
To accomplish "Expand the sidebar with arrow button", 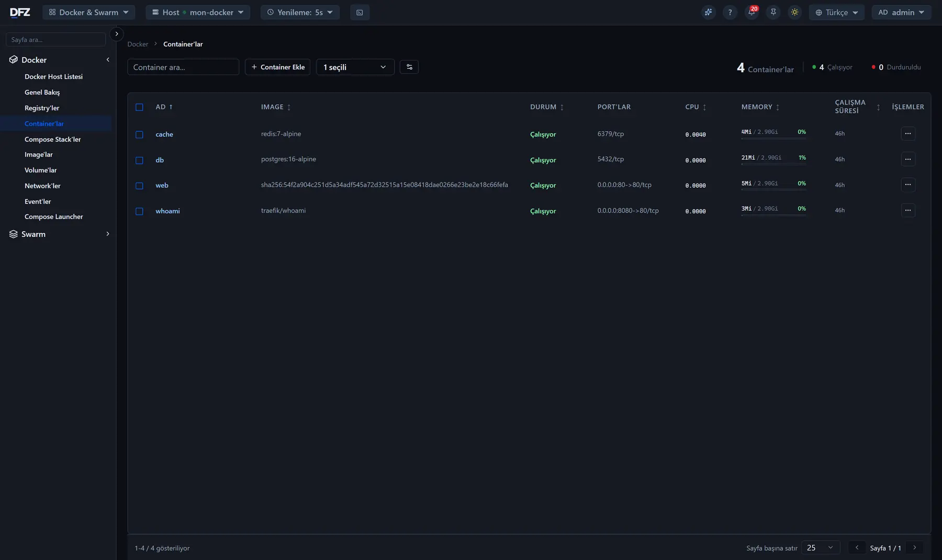I will point(117,33).
